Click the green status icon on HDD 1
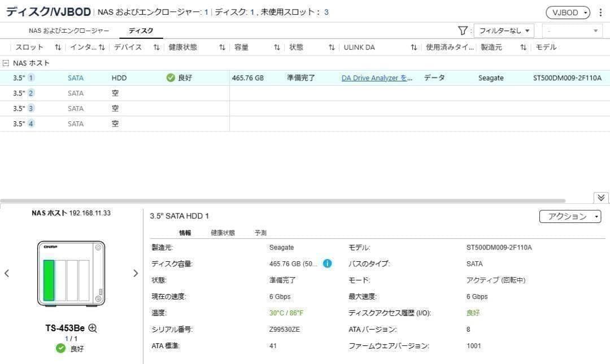Image resolution: width=610 pixels, height=364 pixels. [170, 77]
